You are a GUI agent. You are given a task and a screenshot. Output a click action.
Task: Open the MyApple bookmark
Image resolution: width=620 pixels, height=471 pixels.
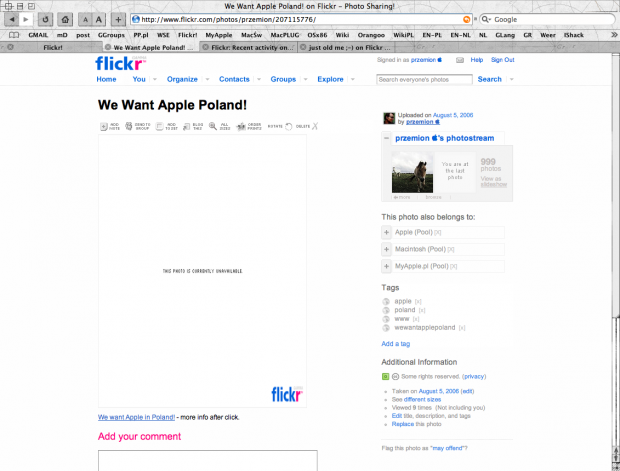coord(219,35)
